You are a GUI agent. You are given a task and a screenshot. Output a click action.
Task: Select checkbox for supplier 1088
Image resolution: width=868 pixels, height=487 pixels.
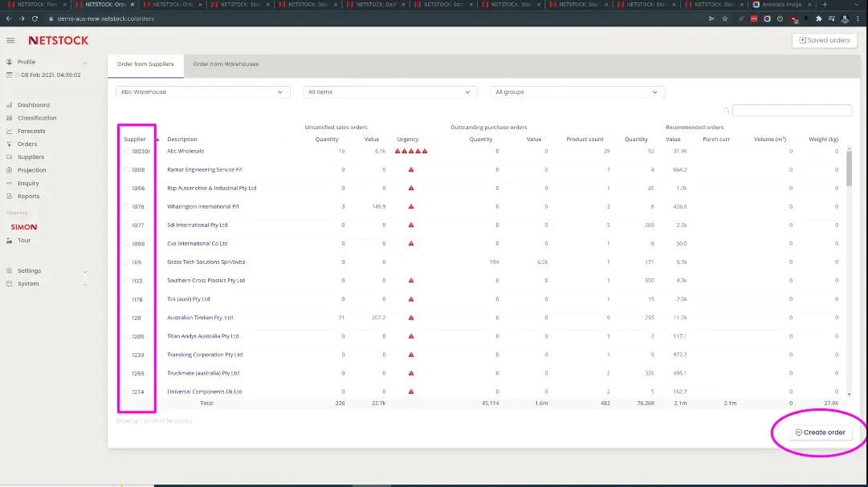pos(127,244)
